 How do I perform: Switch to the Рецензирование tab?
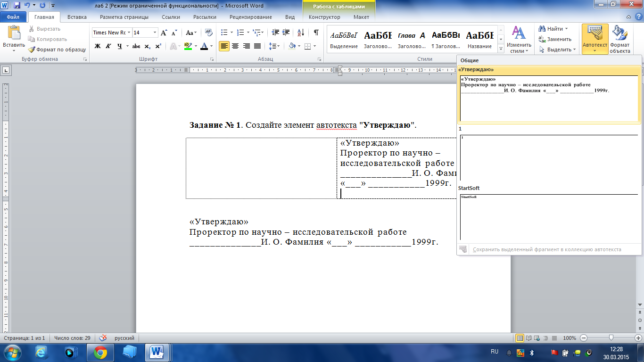251,17
